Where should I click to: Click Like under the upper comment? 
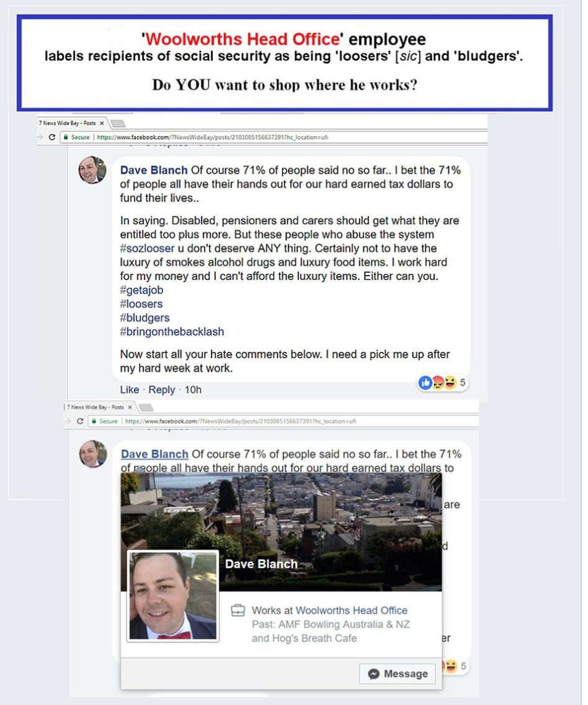click(130, 390)
